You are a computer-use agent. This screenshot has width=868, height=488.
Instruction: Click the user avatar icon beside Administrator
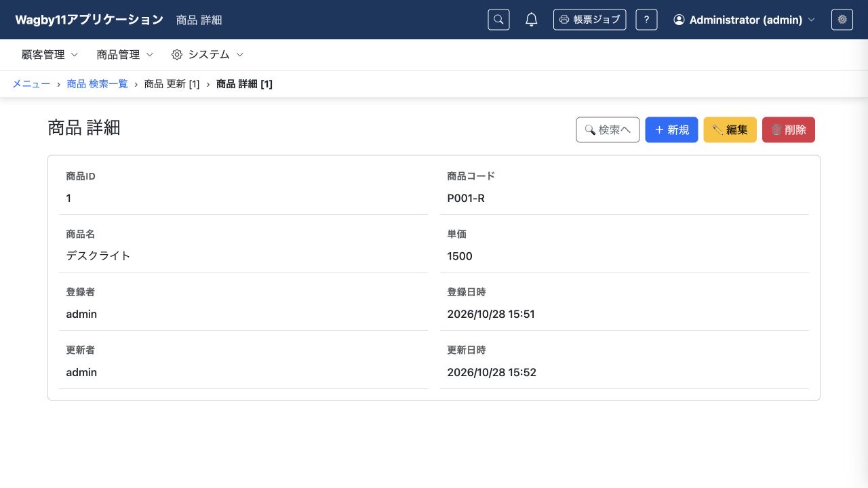[679, 20]
